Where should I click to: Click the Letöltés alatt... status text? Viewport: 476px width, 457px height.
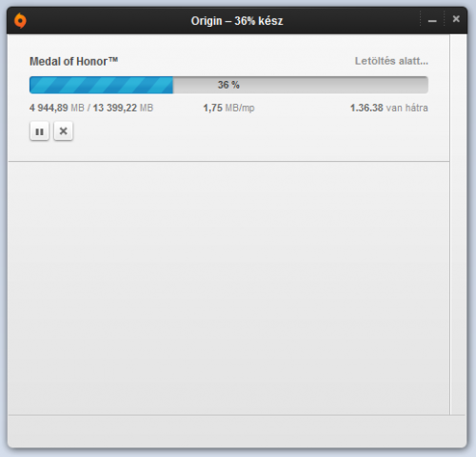pos(391,61)
